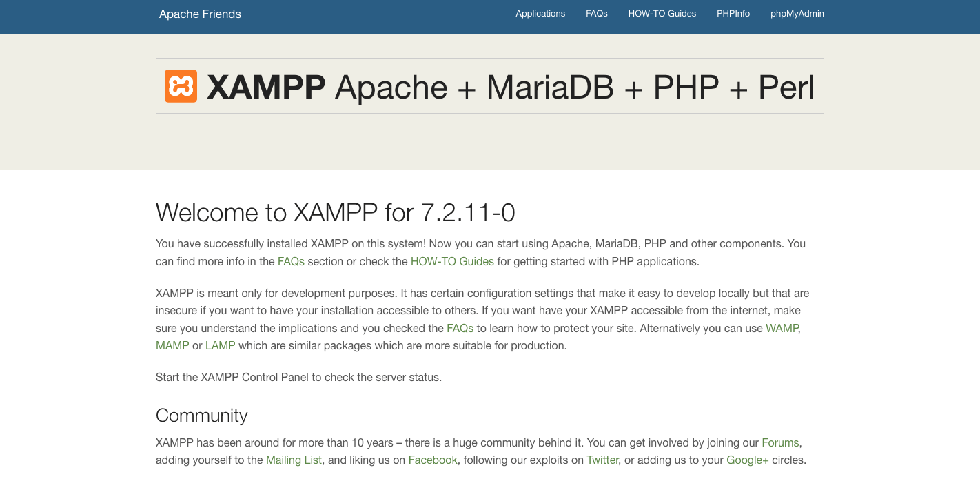Screen dimensions: 980x481
Task: Click the FAQs link before the word section
Action: click(x=291, y=261)
